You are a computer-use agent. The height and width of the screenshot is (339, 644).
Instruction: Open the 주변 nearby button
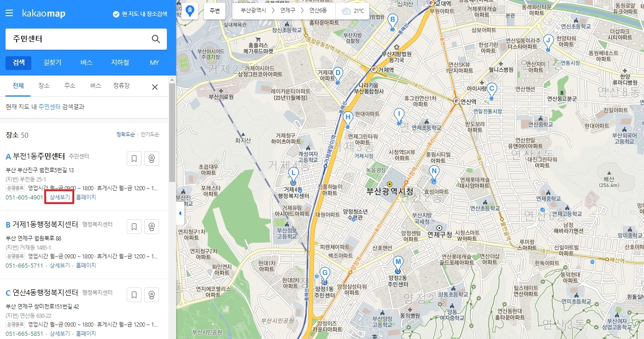tap(215, 11)
